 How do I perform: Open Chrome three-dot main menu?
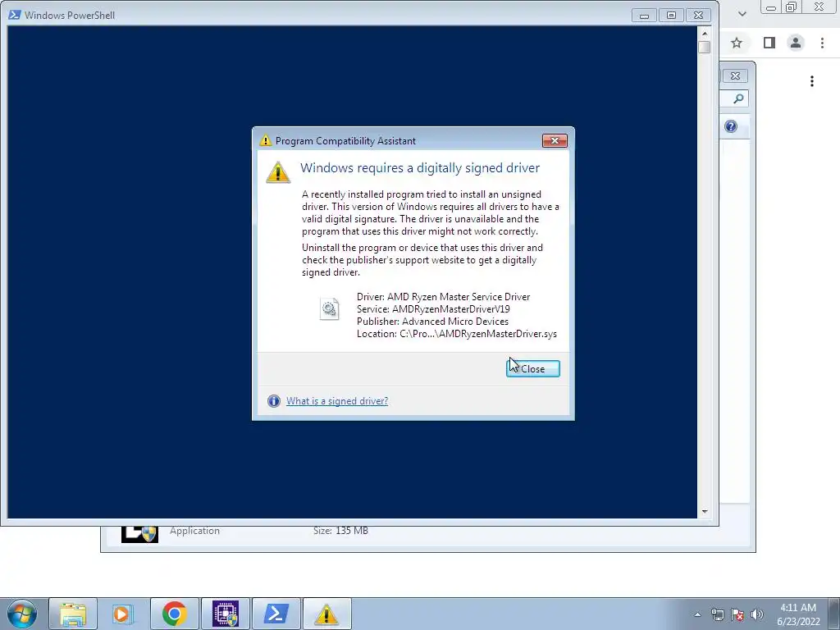pyautogui.click(x=822, y=43)
